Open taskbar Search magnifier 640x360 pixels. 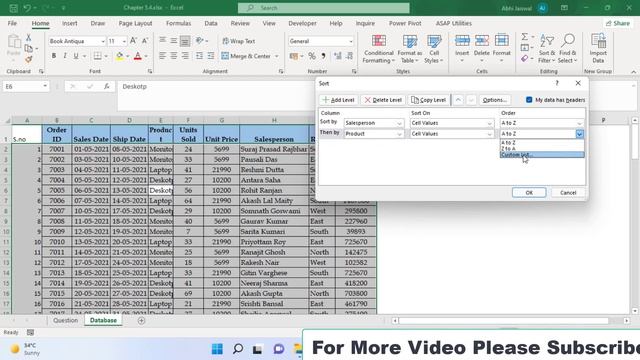click(238, 349)
